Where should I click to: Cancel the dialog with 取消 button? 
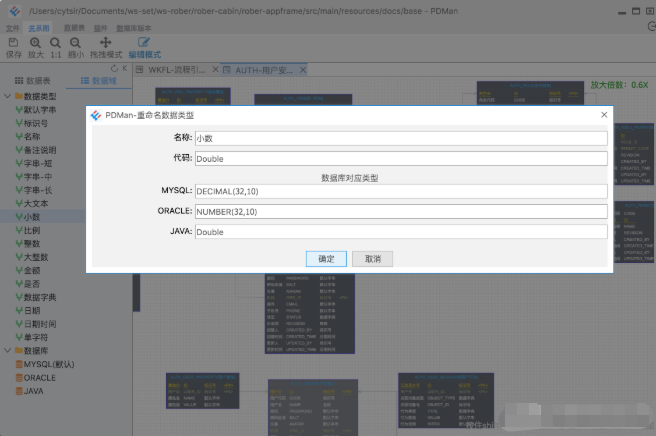(372, 259)
